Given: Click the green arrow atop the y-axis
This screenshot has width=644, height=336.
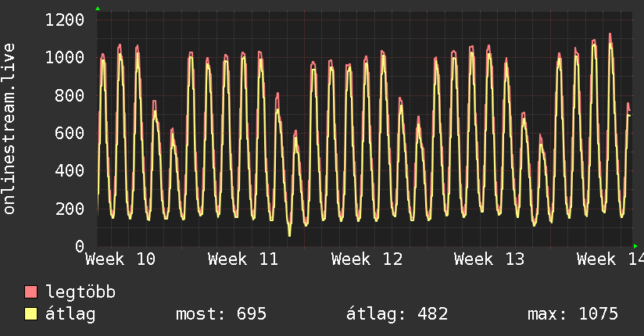Looking at the screenshot, I should coord(98,9).
